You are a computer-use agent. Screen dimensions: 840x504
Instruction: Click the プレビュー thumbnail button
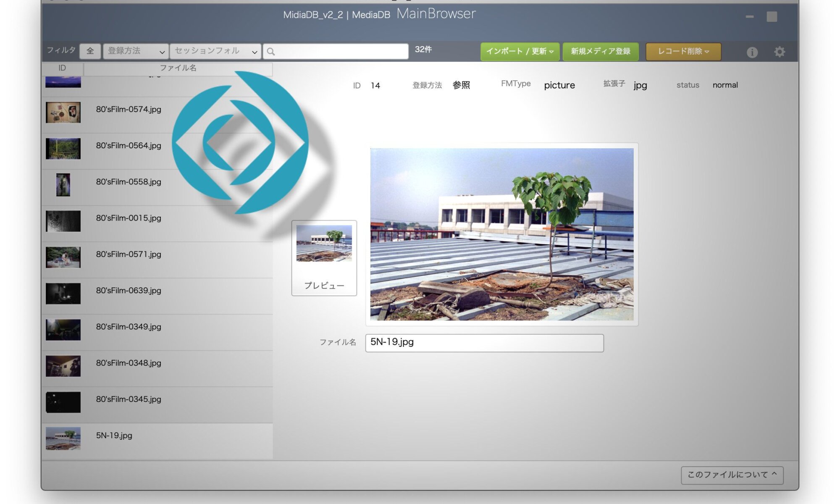324,258
